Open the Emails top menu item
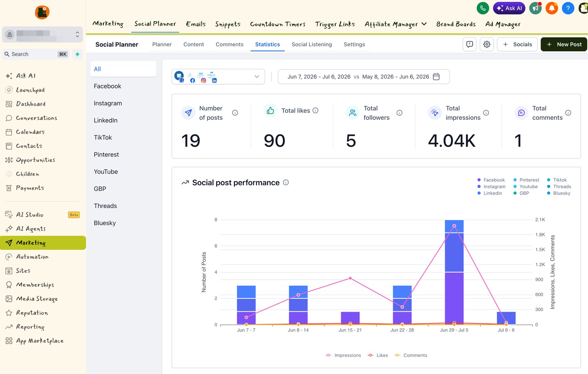The width and height of the screenshot is (588, 374). pyautogui.click(x=196, y=24)
